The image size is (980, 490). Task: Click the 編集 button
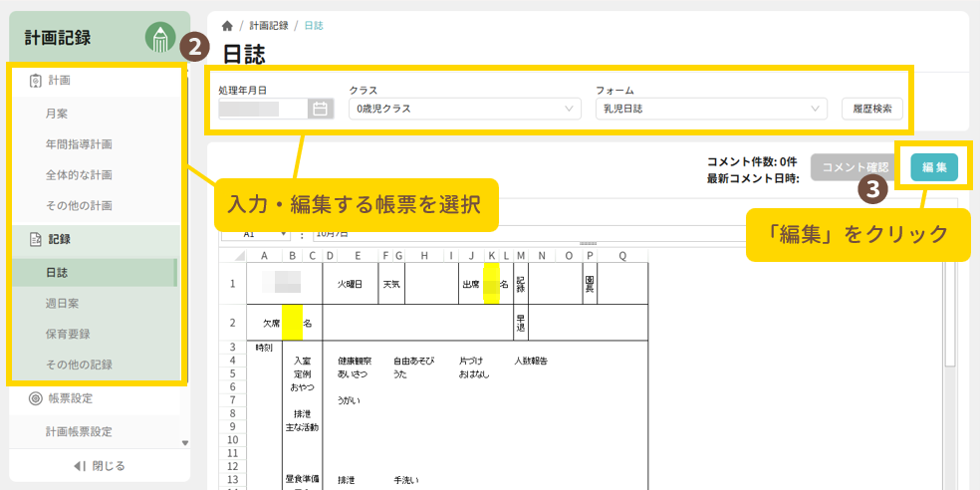933,167
